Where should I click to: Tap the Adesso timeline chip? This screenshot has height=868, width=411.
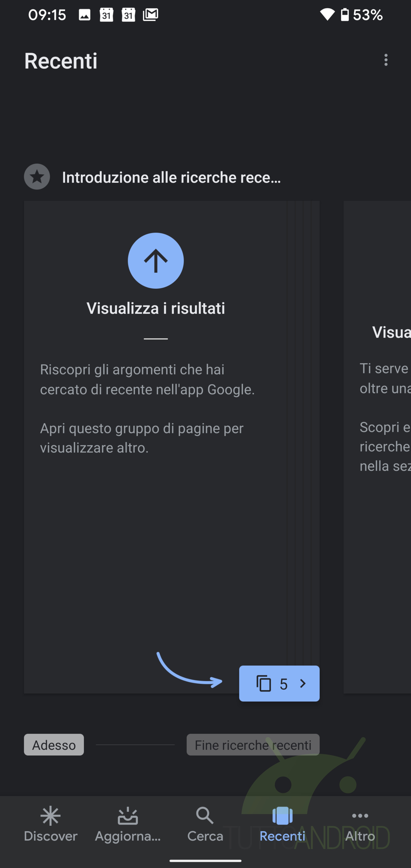click(x=54, y=745)
